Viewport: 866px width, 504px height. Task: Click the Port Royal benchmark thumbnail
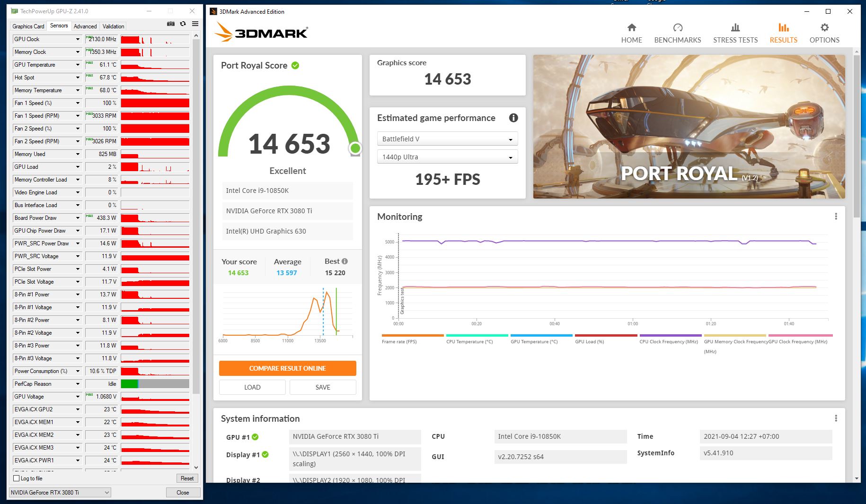pos(689,127)
